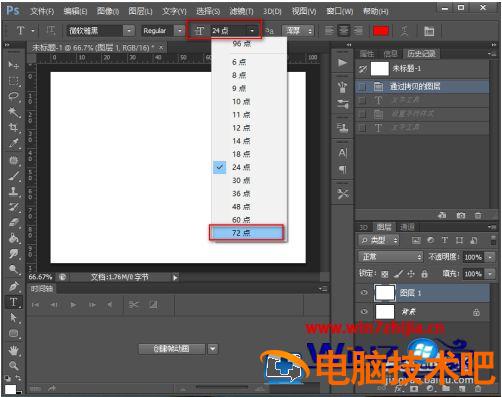Collapse the font size dropdown arrow

[252, 31]
